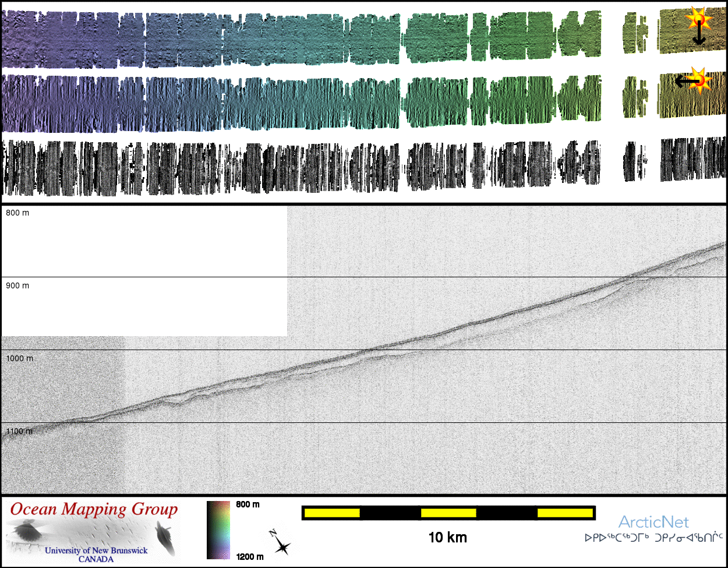Click the black leftward illumination arrow
This screenshot has width=728, height=568.
click(x=684, y=82)
